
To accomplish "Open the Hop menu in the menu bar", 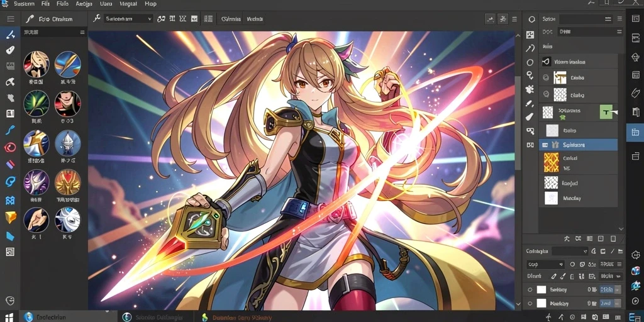I will point(150,4).
